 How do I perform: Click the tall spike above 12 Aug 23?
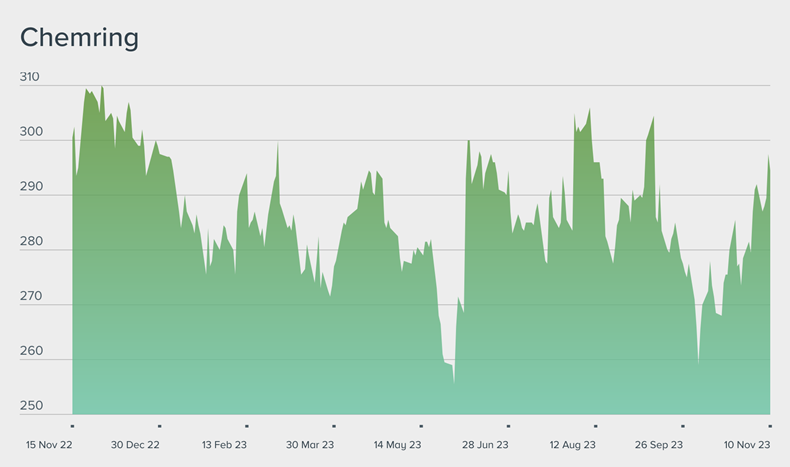click(589, 111)
